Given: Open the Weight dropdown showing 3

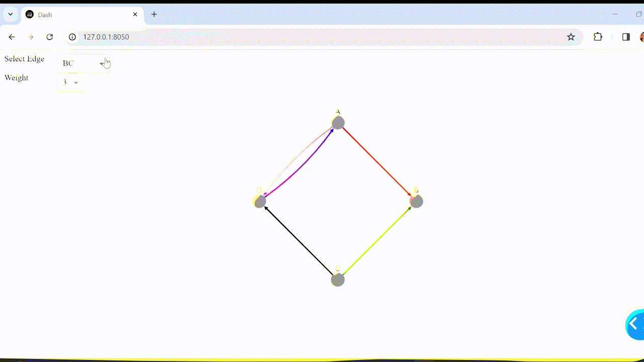Looking at the screenshot, I should pyautogui.click(x=70, y=82).
